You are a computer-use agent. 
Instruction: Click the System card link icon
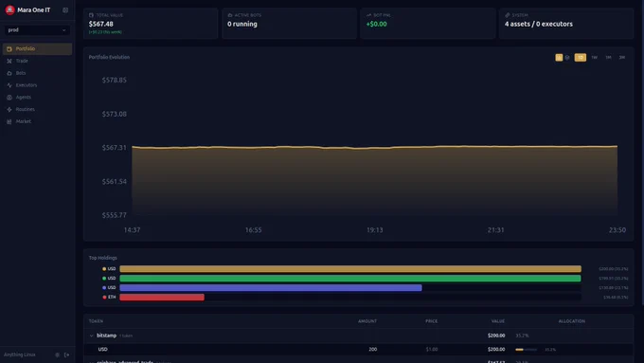pos(508,15)
